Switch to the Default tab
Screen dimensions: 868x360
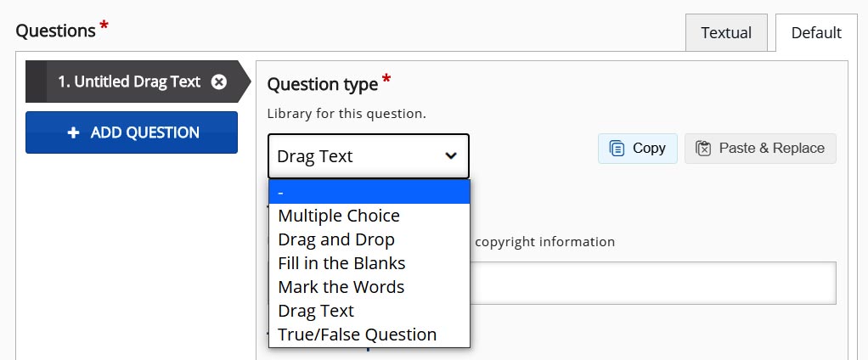click(815, 33)
